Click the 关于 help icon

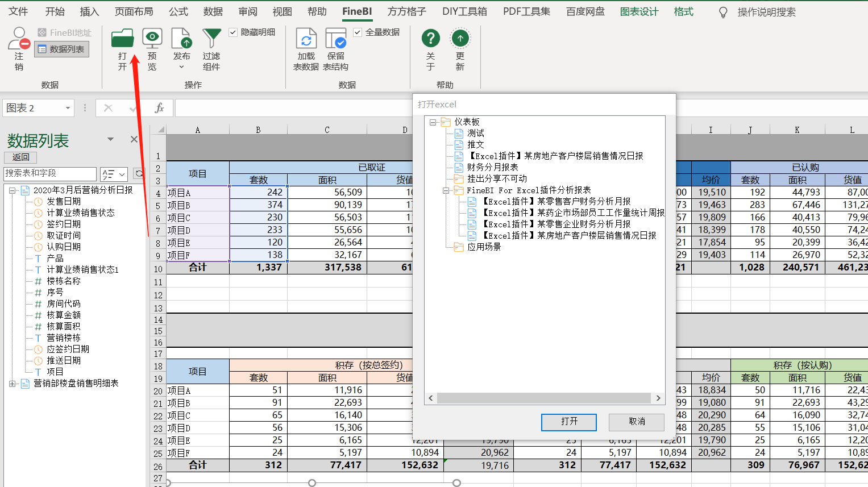coord(431,38)
